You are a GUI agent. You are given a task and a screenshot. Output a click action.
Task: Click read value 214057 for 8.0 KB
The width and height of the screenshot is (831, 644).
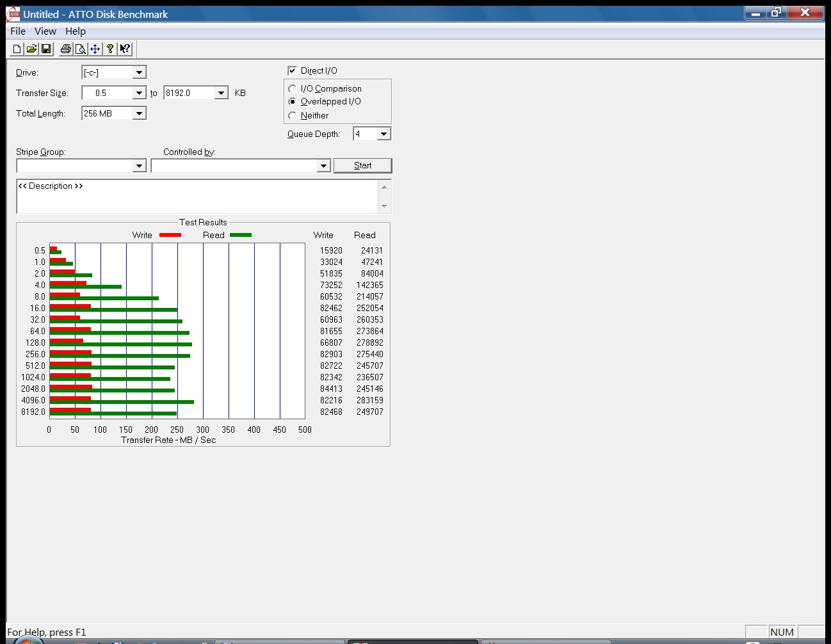(370, 296)
